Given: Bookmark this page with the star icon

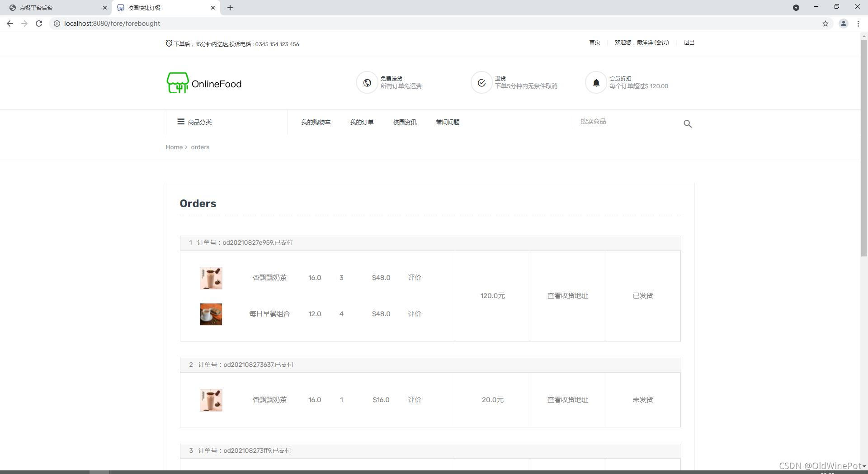Looking at the screenshot, I should (x=826, y=24).
